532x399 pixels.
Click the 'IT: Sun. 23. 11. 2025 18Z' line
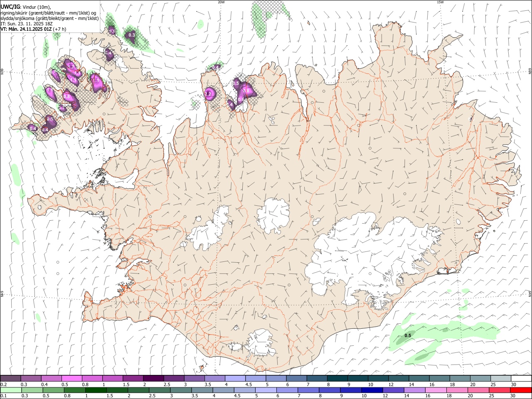click(x=26, y=24)
